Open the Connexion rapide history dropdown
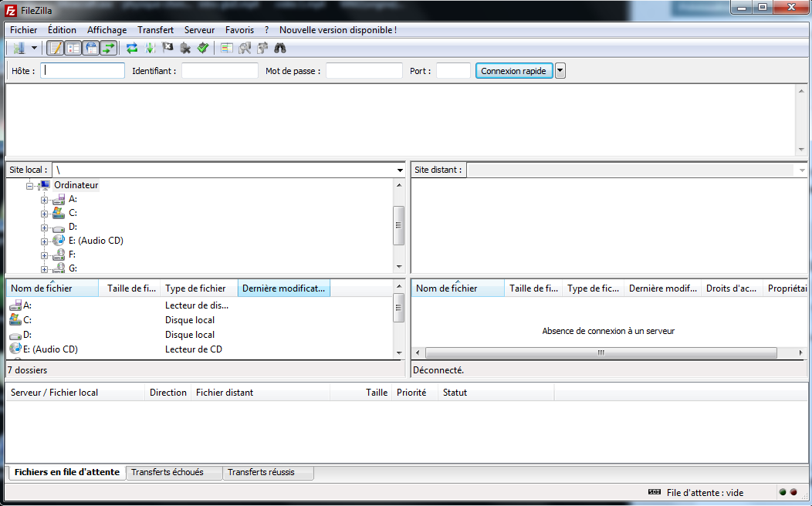Screen dimensions: 812x506 pos(560,71)
